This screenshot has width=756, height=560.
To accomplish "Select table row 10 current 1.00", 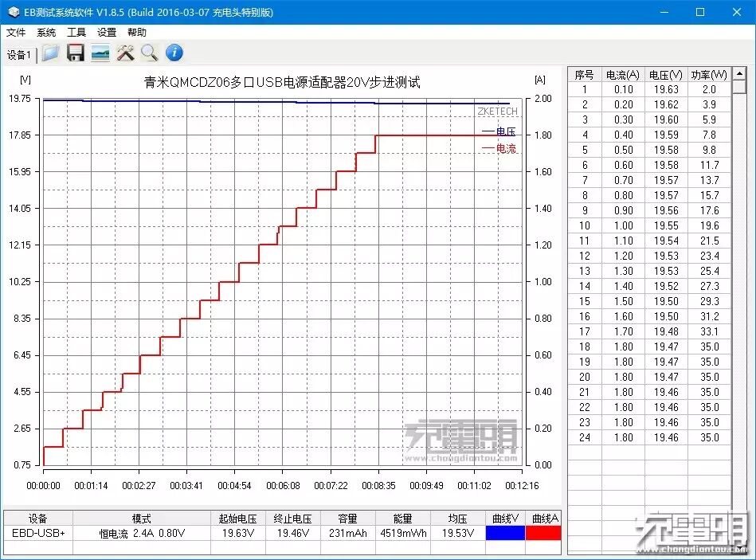I will 623,225.
